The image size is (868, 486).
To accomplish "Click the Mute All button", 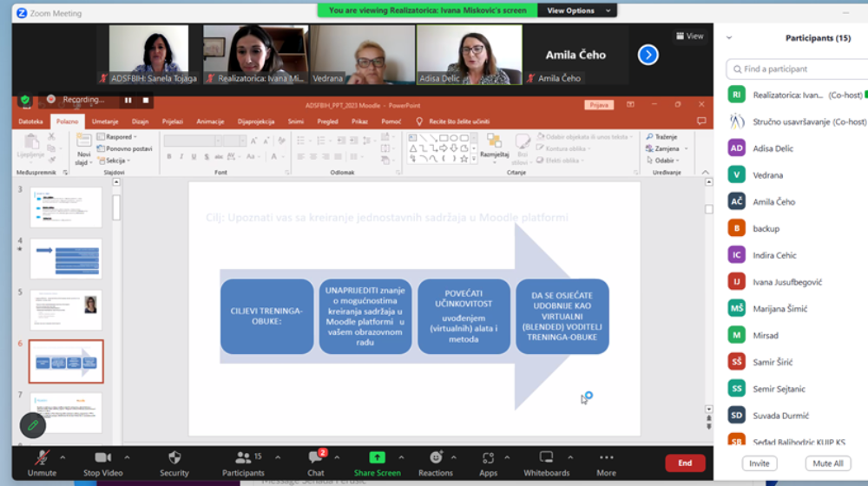I will point(827,463).
